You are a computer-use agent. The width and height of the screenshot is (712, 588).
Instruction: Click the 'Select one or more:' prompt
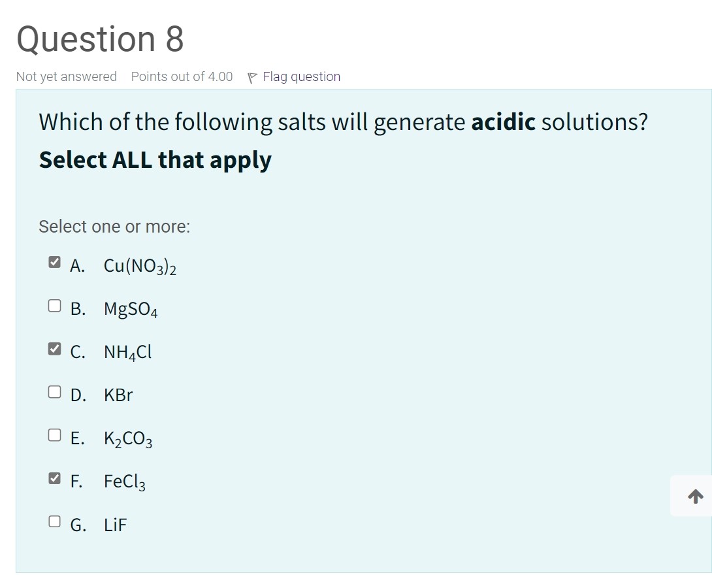point(114,227)
